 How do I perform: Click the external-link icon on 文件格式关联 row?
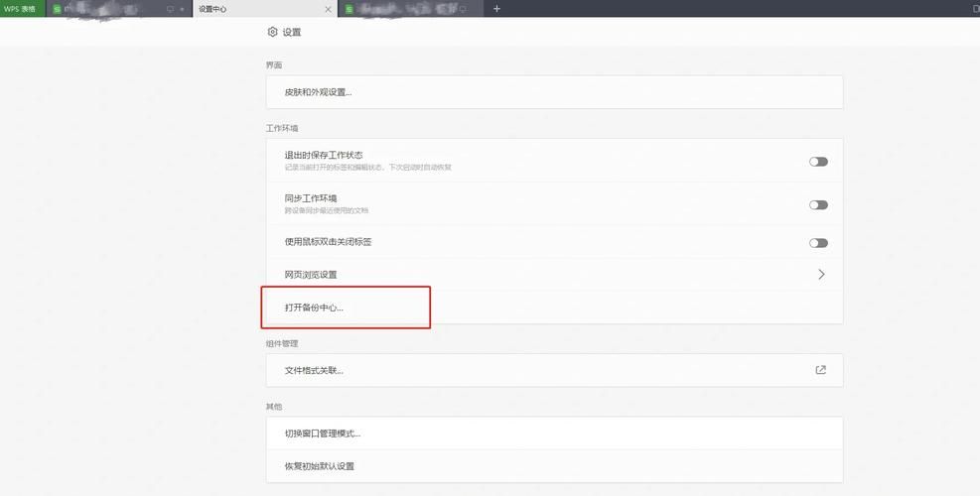click(820, 370)
